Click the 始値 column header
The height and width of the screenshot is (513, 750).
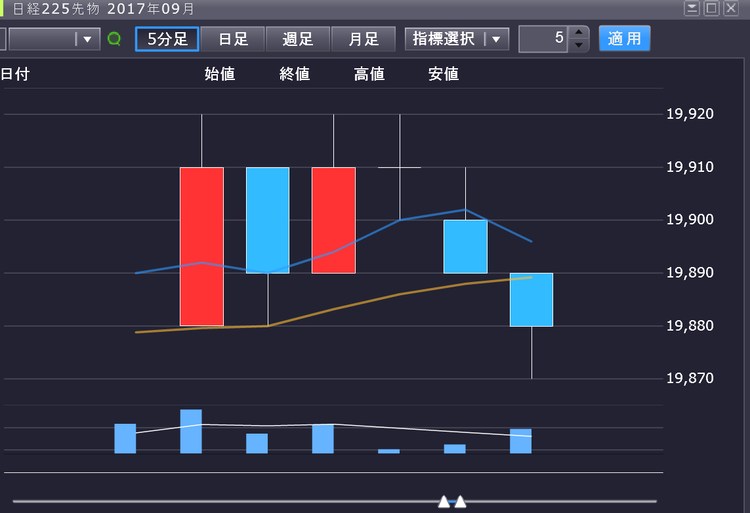220,74
